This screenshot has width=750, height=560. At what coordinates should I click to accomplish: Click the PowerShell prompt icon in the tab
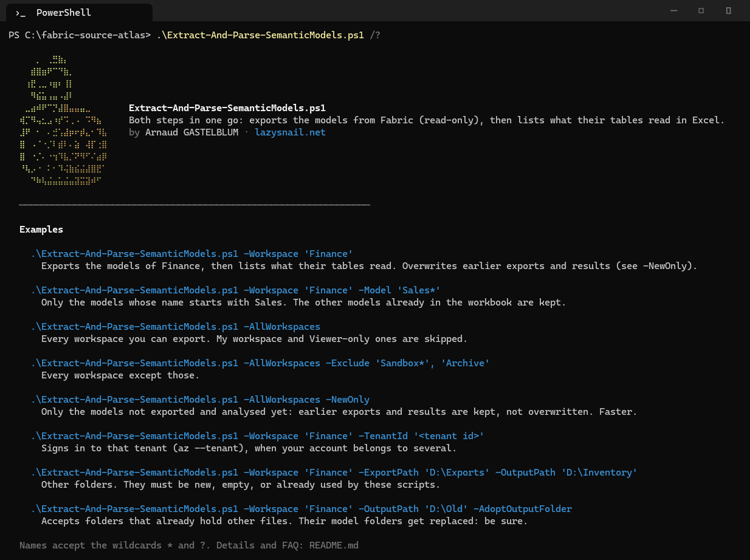(20, 13)
